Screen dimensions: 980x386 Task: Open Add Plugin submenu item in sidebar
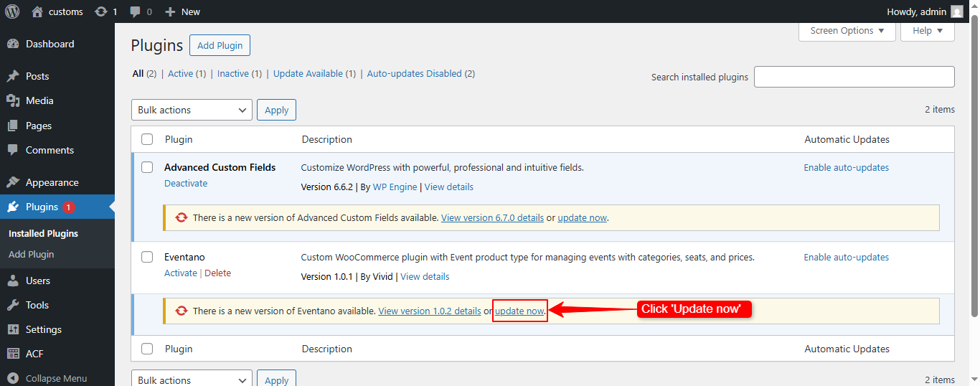click(31, 254)
